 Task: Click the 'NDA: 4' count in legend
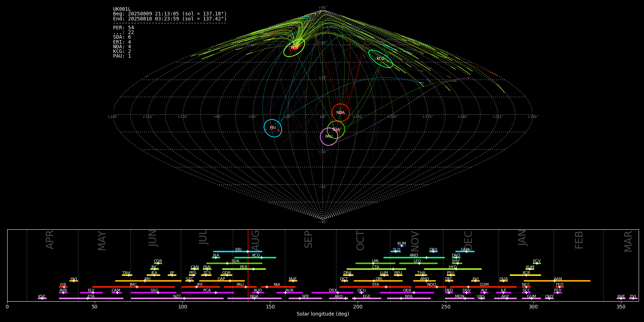click(x=122, y=47)
